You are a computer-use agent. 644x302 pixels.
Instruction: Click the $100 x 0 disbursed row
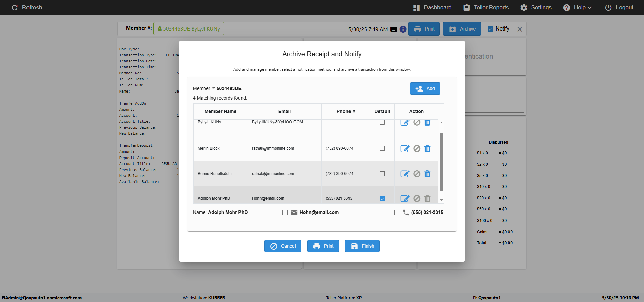point(492,221)
